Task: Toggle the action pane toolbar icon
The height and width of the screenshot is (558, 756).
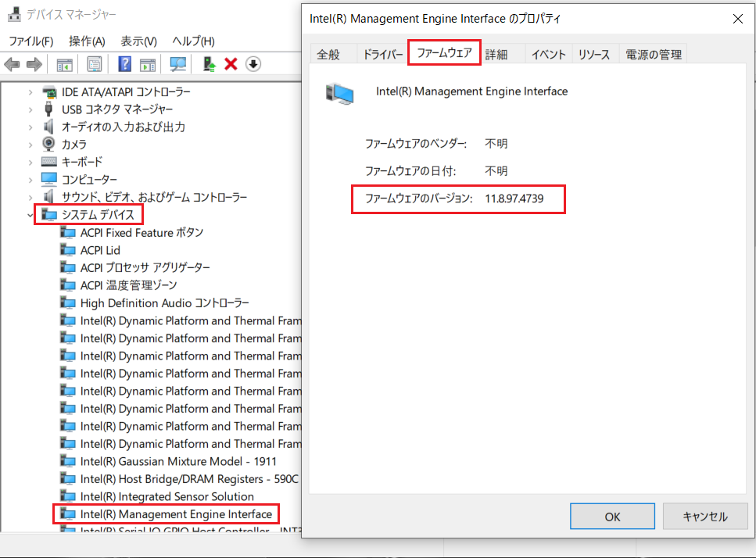Action: point(148,64)
